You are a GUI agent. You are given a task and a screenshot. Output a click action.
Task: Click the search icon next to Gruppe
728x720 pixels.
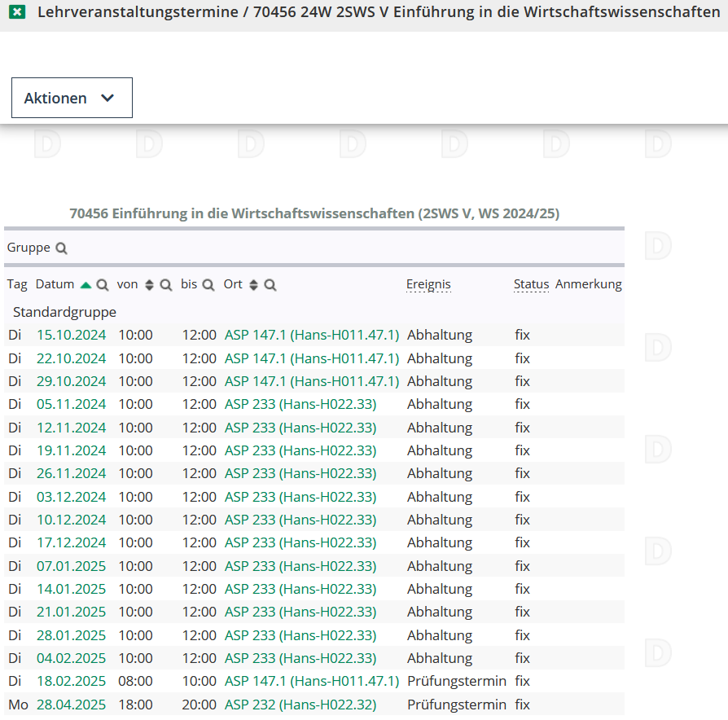coord(61,248)
